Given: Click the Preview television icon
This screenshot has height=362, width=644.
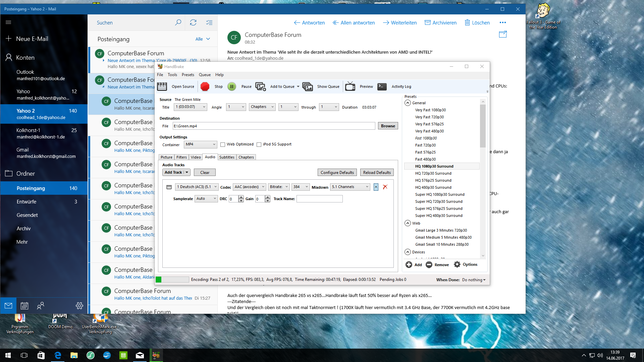Looking at the screenshot, I should pos(350,86).
